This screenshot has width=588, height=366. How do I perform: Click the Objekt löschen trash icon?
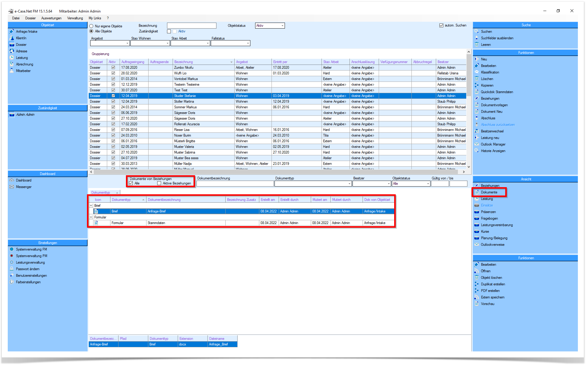(x=477, y=278)
